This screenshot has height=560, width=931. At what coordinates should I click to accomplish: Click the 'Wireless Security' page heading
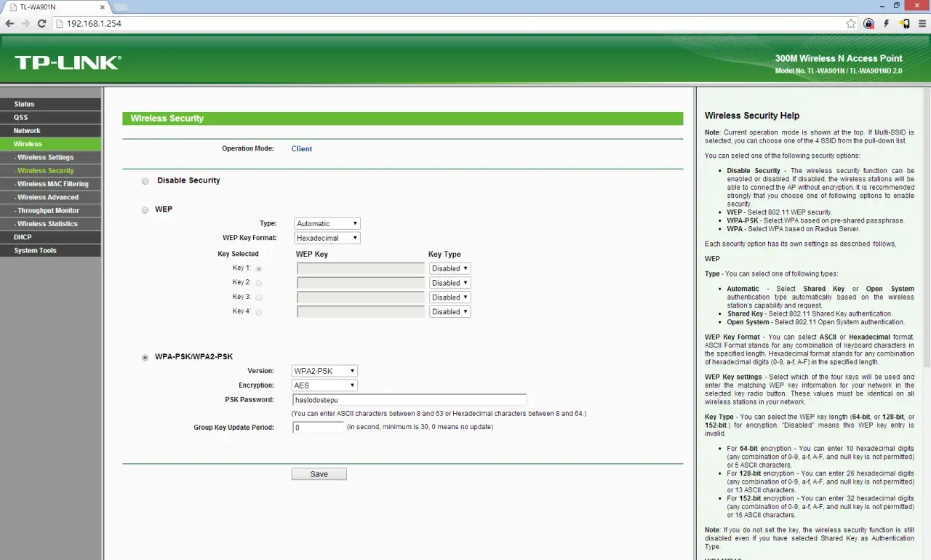coord(167,119)
